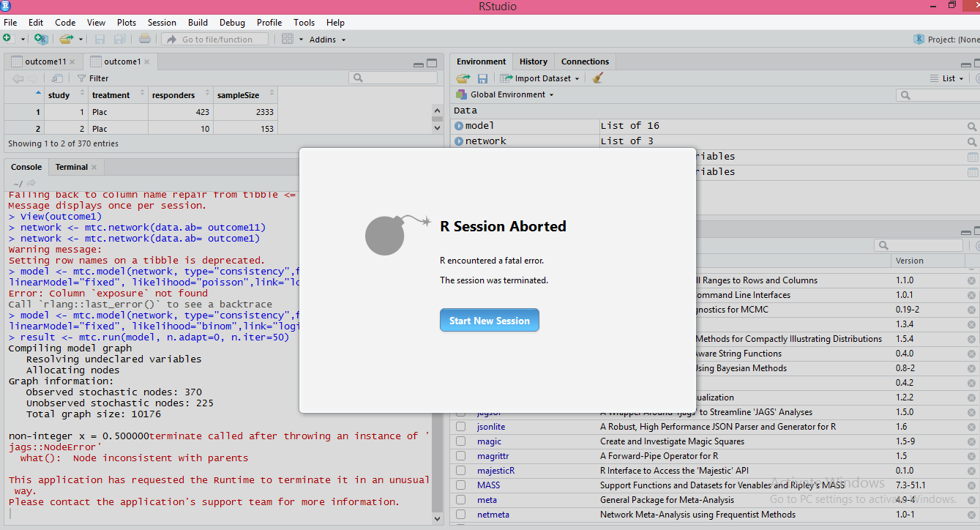Open the workspace panes layout dropdown
Viewport: 980px width, 530px height.
click(292, 39)
